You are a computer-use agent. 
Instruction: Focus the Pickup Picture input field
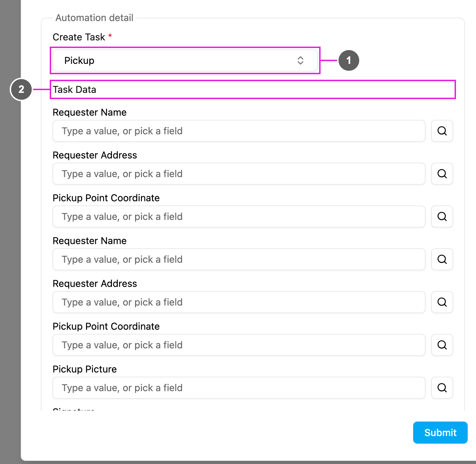click(x=239, y=388)
